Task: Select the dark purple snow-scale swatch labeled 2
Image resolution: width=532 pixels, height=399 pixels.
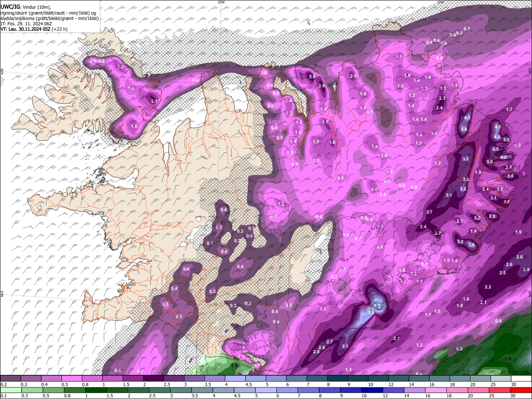Action: pos(153,379)
